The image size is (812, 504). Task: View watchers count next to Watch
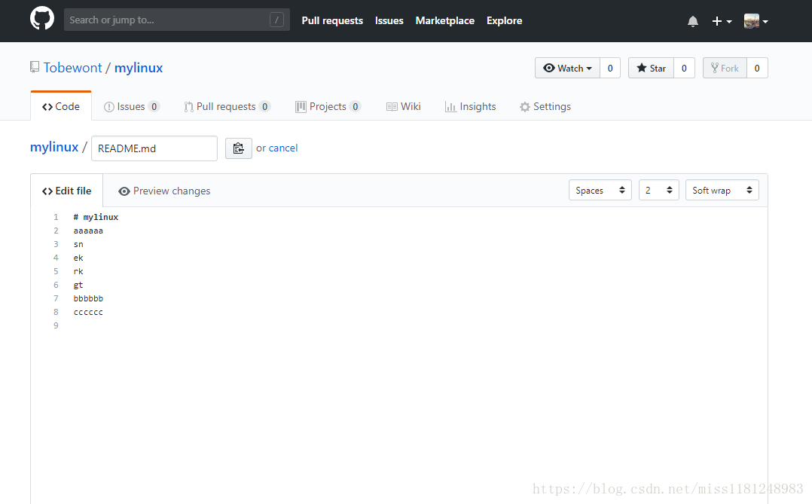610,68
